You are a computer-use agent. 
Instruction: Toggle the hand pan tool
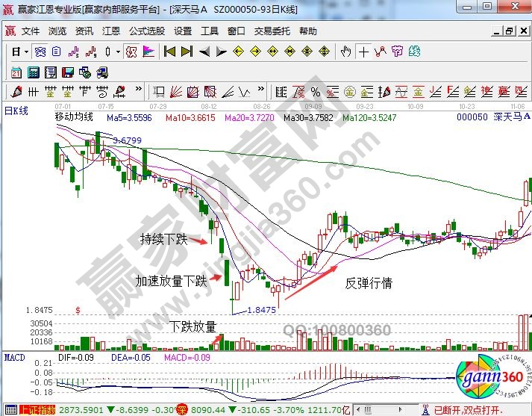[x=345, y=52]
